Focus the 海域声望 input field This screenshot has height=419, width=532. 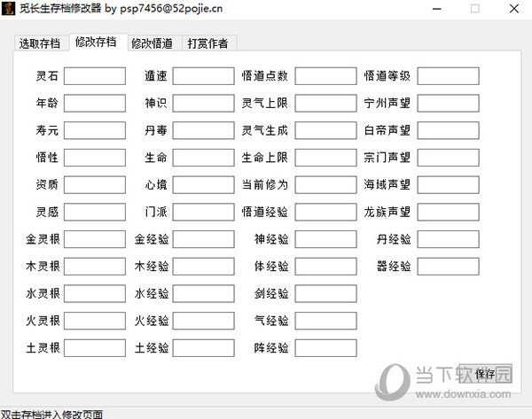pos(448,185)
